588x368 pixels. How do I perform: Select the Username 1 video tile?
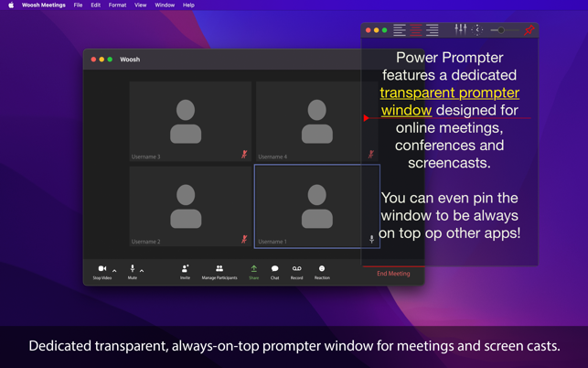[317, 207]
